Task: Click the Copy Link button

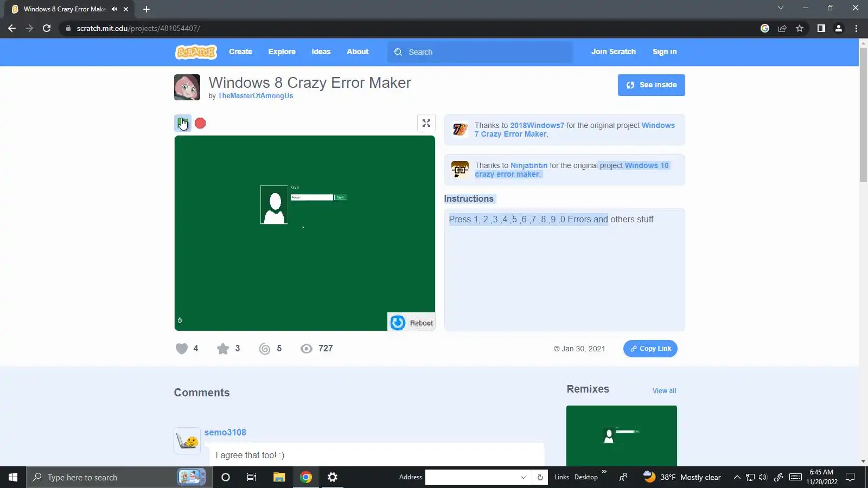Action: [x=650, y=349]
